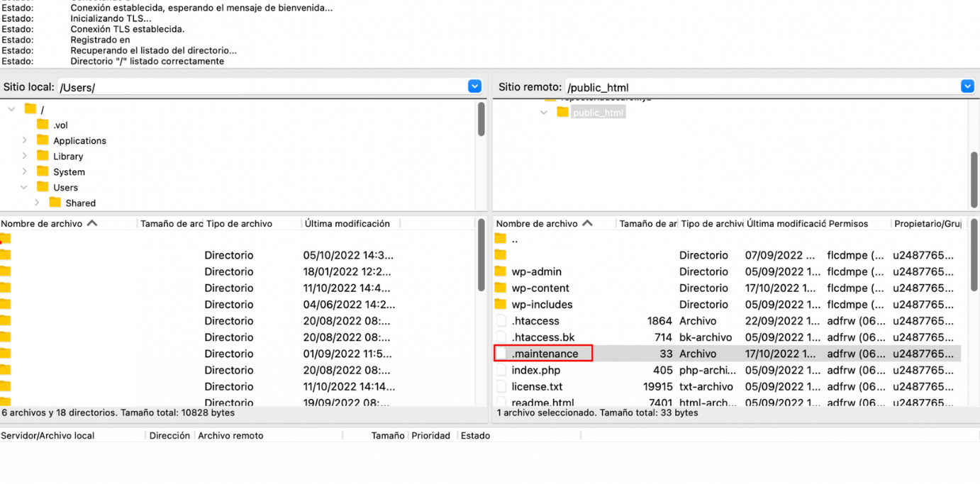The image size is (980, 484).
Task: Click the .htaccess file icon
Action: (x=501, y=321)
